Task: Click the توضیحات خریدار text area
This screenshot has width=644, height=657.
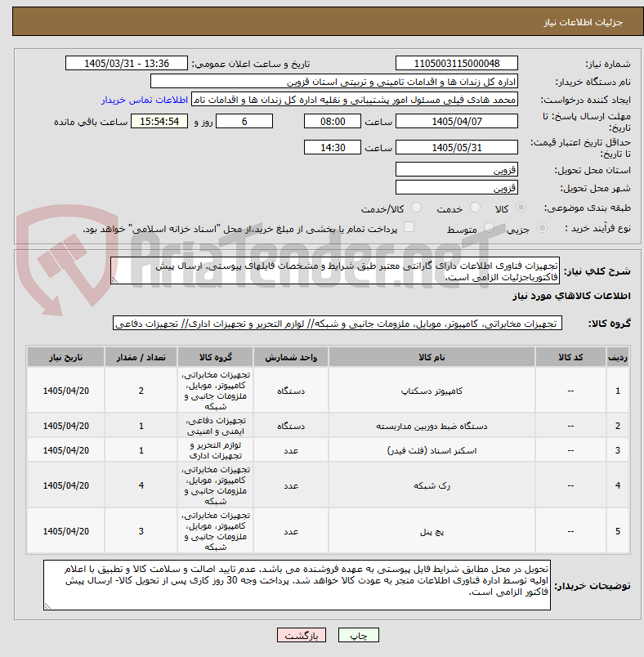Action: tap(297, 585)
